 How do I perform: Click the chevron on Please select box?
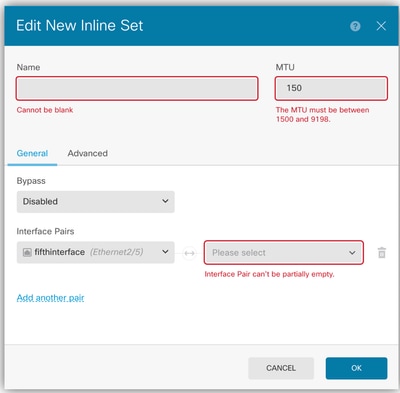coord(352,253)
